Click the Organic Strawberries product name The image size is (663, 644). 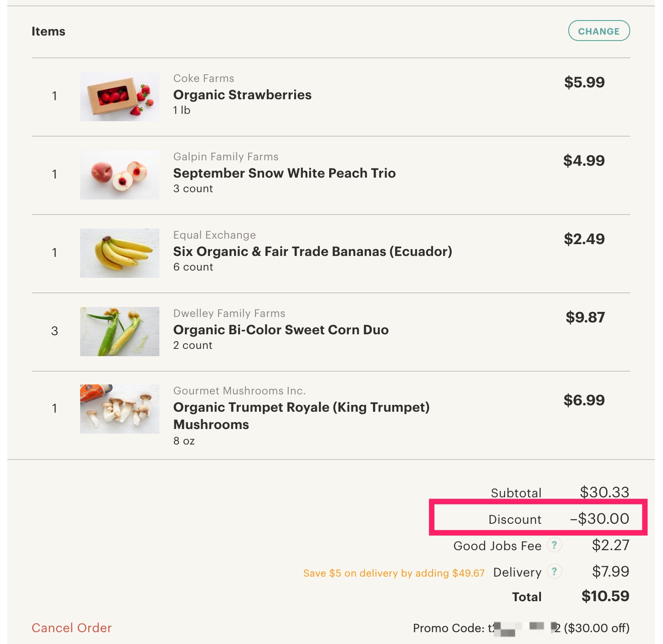pyautogui.click(x=242, y=95)
